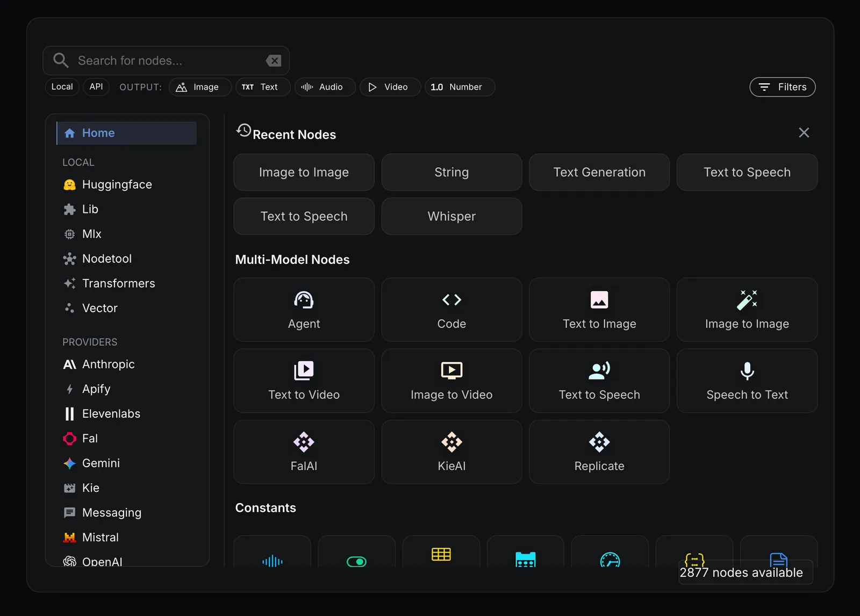Click the KieAI orange diamond icon
The width and height of the screenshot is (860, 616).
pyautogui.click(x=451, y=442)
